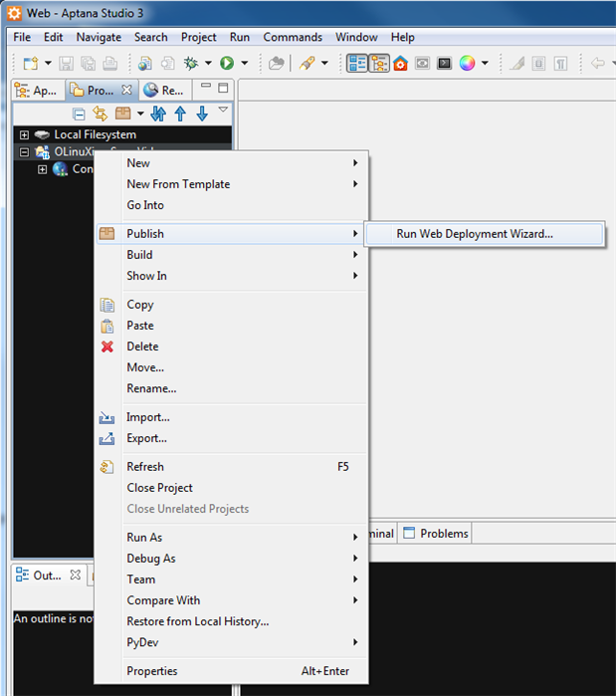Select Run Web Deployment Wizard
The height and width of the screenshot is (696, 616).
click(474, 234)
